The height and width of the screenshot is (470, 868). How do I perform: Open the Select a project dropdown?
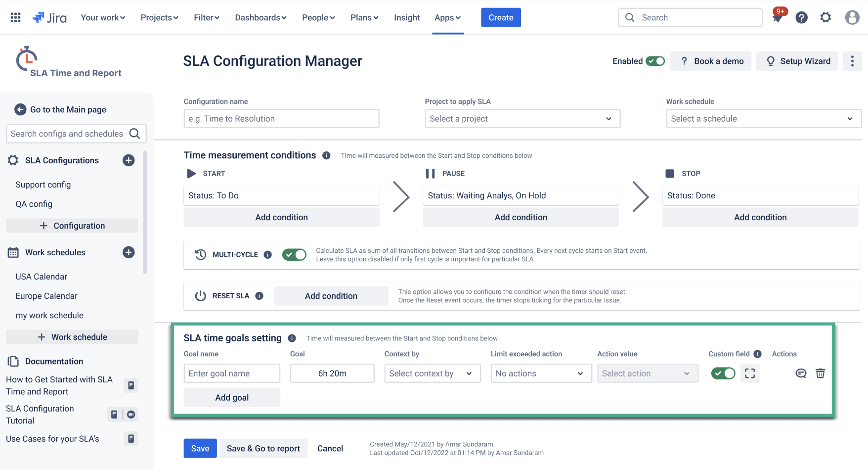point(522,119)
